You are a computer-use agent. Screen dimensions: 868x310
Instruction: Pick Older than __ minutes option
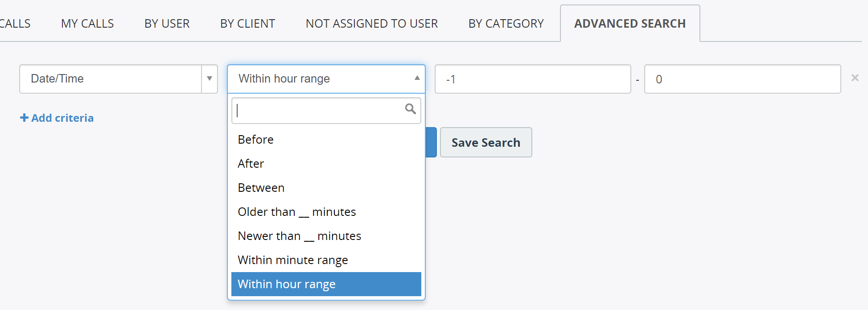pos(326,212)
